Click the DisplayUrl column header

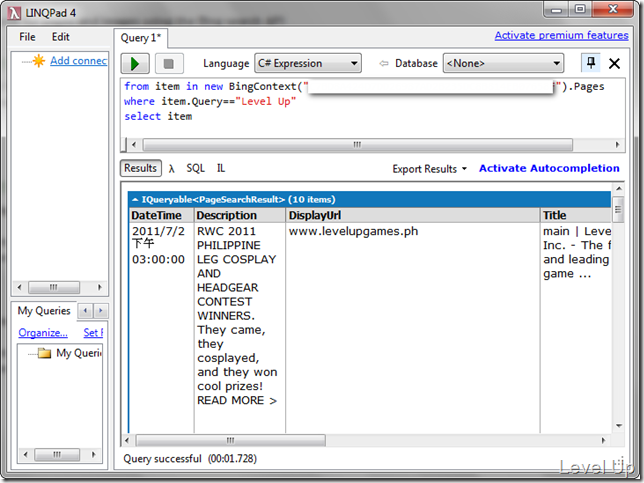pos(413,215)
